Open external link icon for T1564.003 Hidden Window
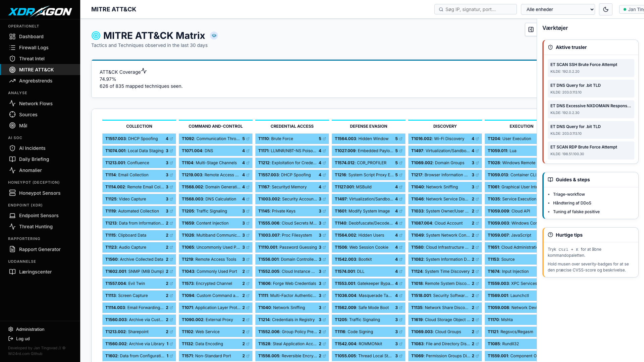Image resolution: width=644 pixels, height=362 pixels. click(401, 139)
